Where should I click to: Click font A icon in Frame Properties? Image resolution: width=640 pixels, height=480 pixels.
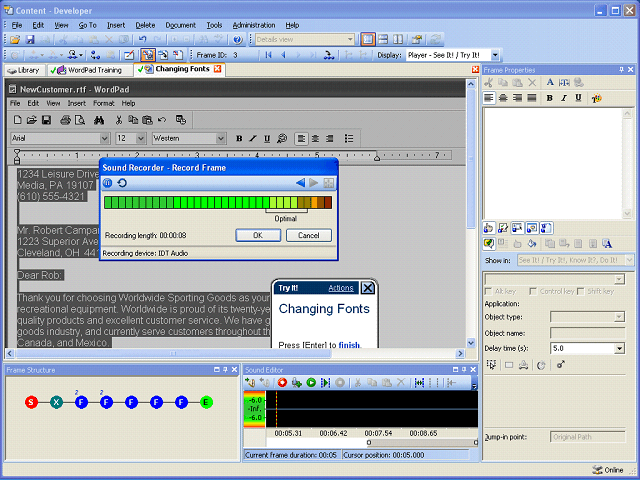550,82
